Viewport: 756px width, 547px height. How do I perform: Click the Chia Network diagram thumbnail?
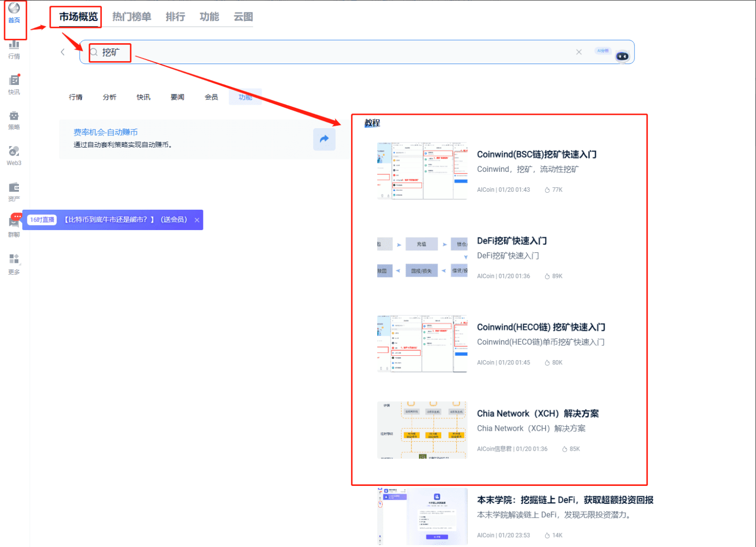422,430
